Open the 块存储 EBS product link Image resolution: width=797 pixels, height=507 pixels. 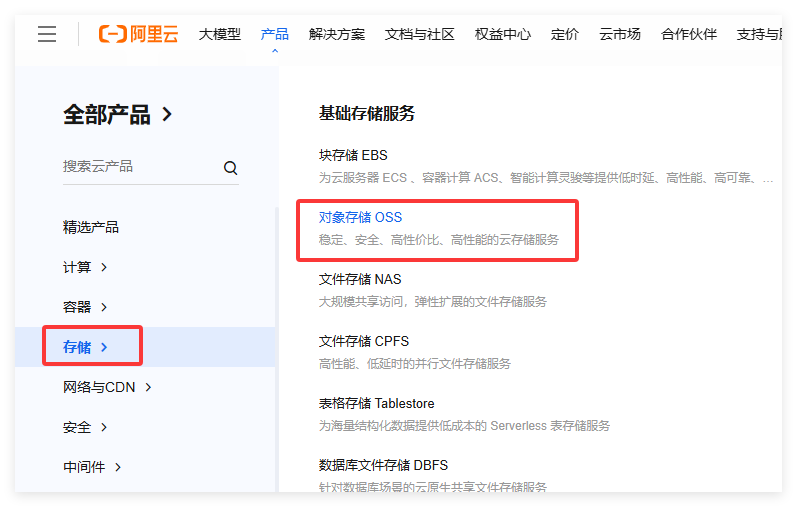(353, 155)
